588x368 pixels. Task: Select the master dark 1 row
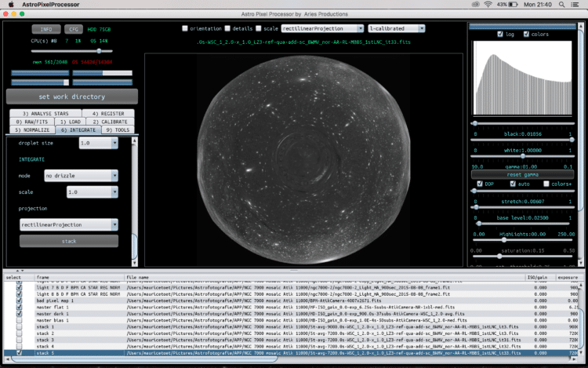[291, 314]
